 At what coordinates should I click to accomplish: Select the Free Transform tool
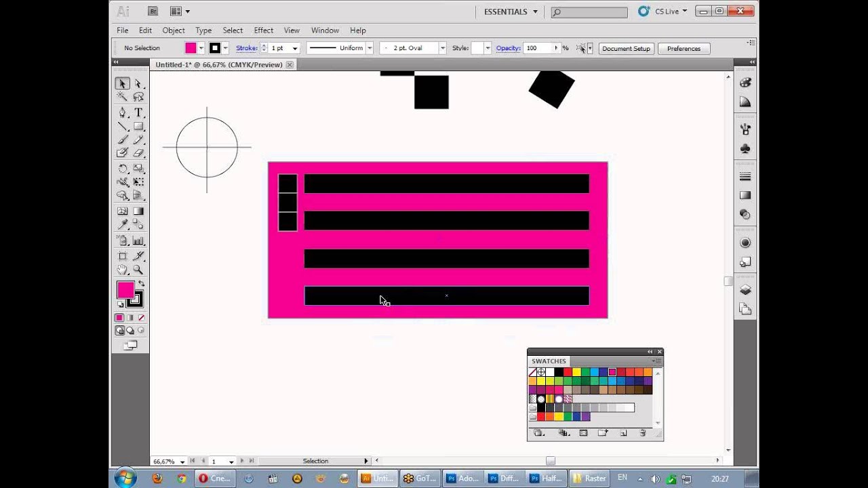click(x=138, y=182)
